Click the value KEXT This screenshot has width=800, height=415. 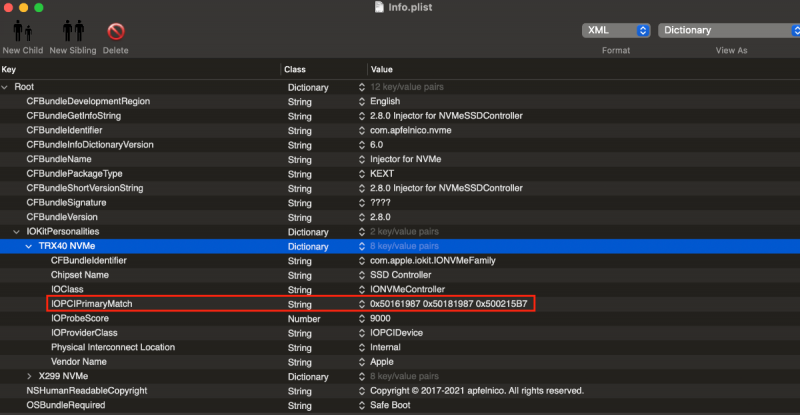click(382, 174)
